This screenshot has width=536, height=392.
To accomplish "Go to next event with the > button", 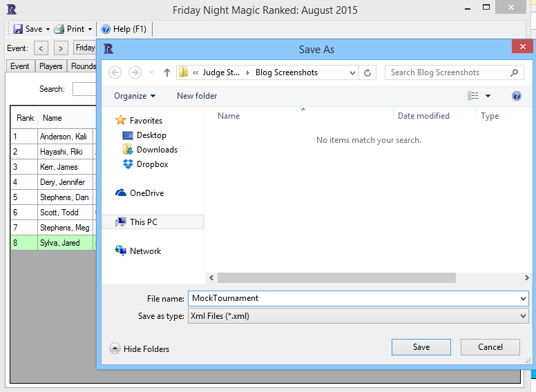I will [x=61, y=48].
